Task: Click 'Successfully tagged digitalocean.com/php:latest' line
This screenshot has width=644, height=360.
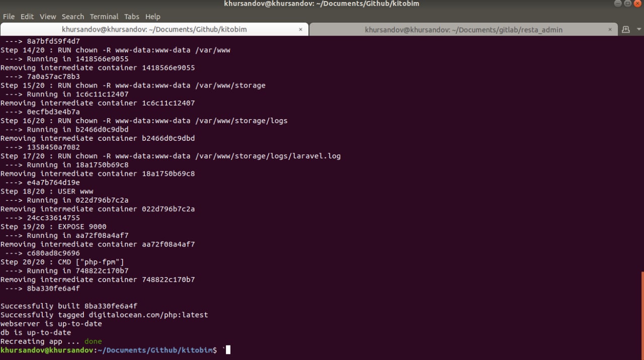Action: 104,315
